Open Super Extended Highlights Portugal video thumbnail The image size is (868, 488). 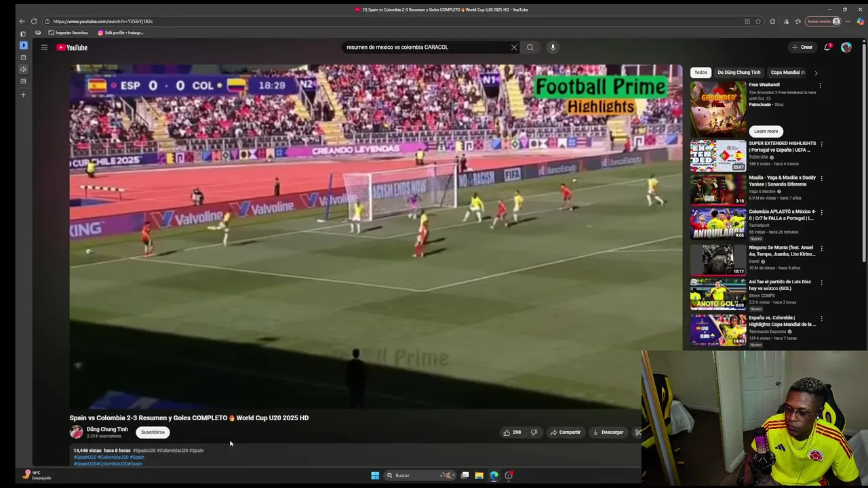coord(718,156)
